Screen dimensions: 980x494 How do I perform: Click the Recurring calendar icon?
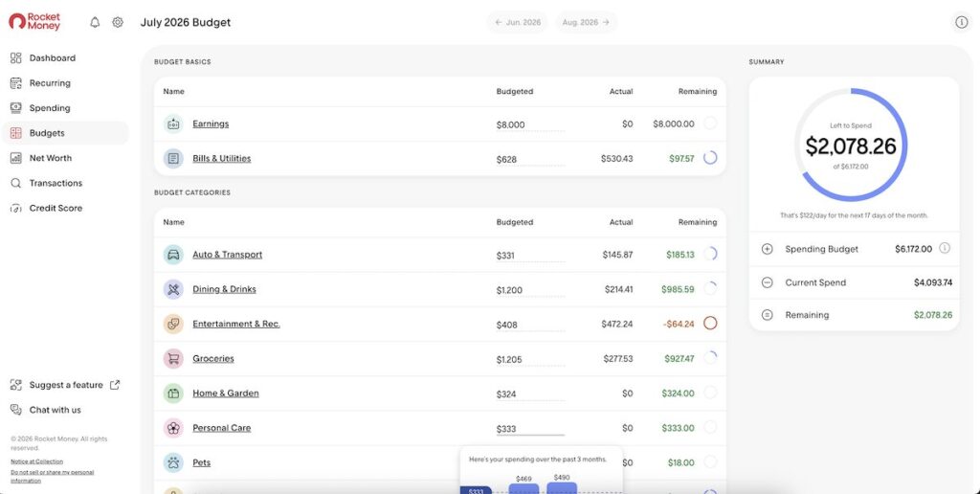click(16, 83)
